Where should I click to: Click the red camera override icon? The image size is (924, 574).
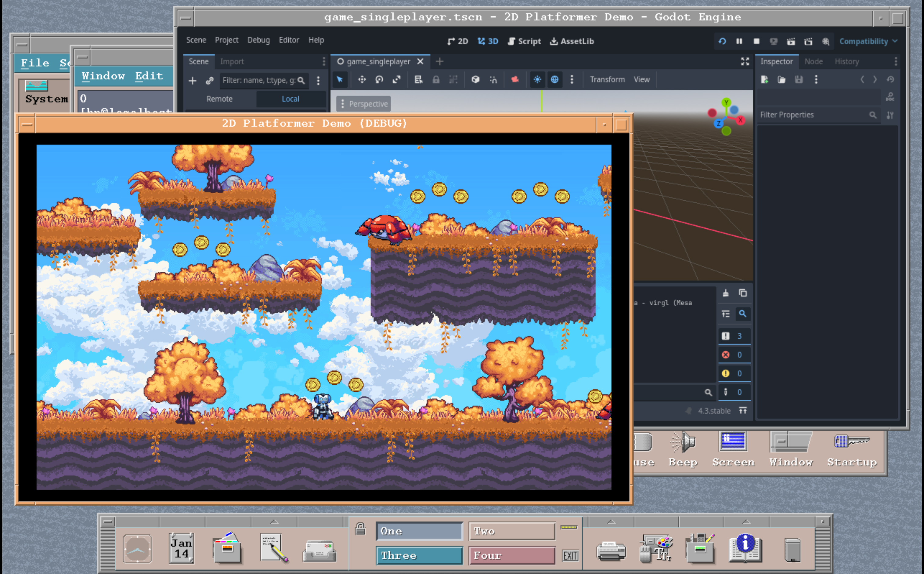[x=515, y=79]
